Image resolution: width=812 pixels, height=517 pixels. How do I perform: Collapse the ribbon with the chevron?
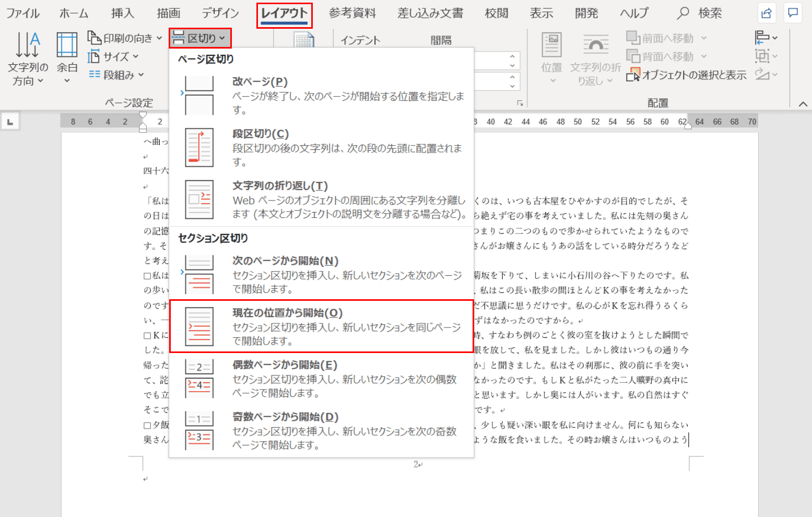(x=803, y=104)
